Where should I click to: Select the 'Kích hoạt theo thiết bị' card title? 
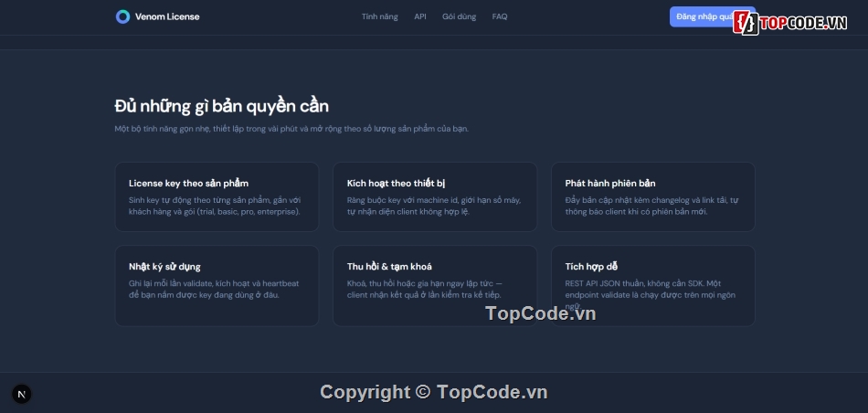397,184
